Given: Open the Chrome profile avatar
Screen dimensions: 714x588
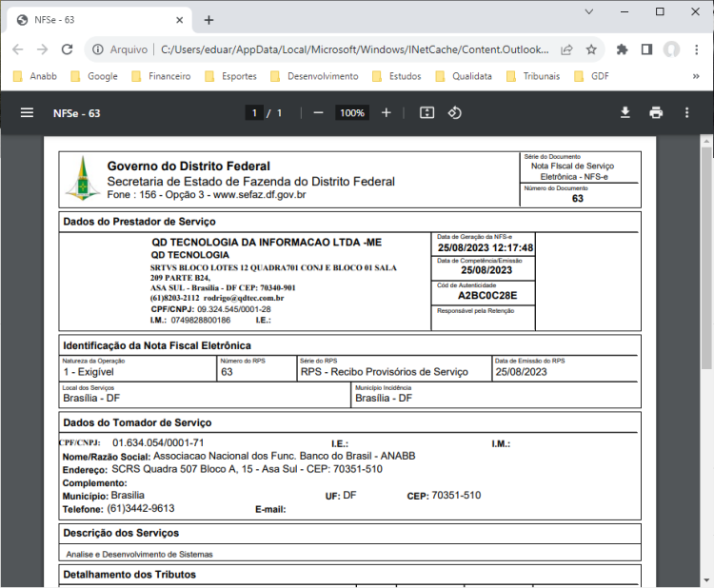Looking at the screenshot, I should 671,49.
